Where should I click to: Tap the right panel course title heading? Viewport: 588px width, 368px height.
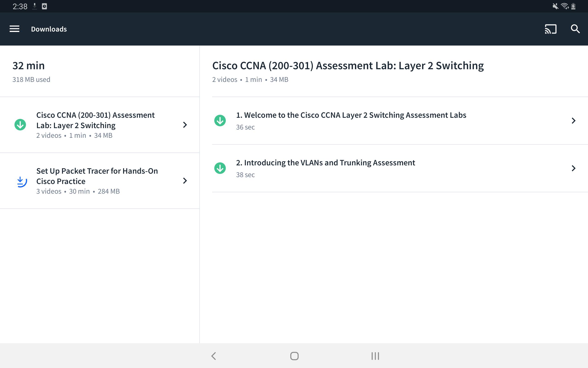pyautogui.click(x=348, y=66)
